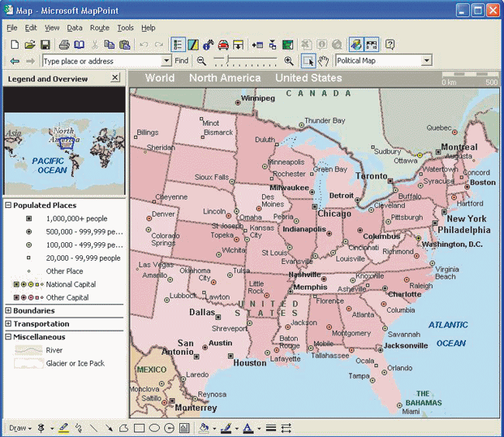Open the Route menu

tap(100, 28)
